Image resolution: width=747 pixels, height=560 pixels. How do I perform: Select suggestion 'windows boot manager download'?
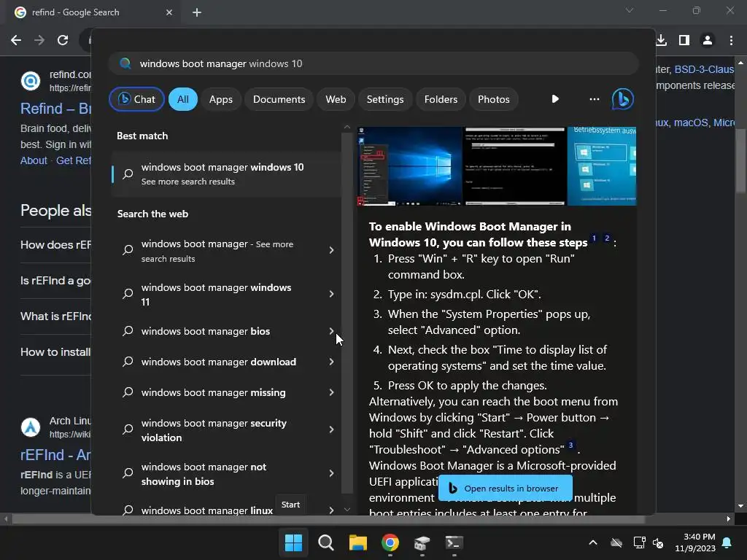tap(219, 362)
